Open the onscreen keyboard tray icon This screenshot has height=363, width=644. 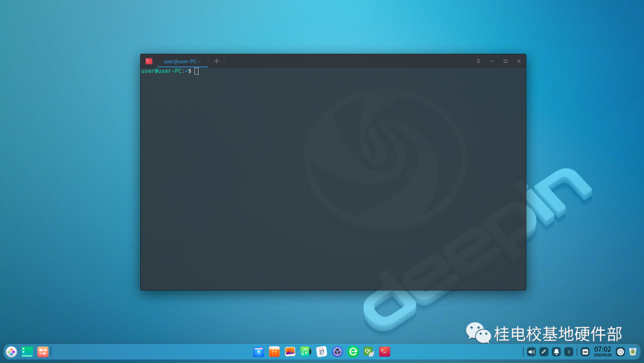(586, 352)
